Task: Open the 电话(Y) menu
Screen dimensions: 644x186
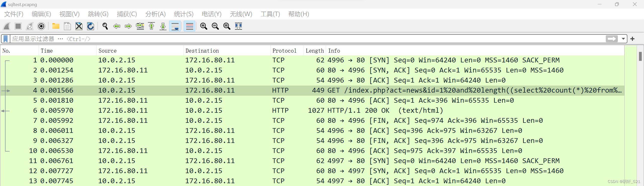Action: 212,14
